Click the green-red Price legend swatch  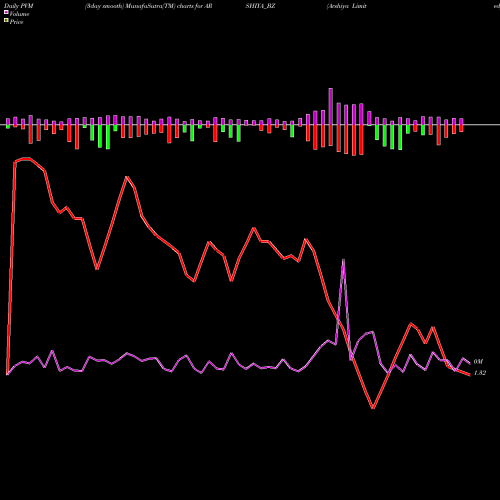pyautogui.click(x=6, y=21)
